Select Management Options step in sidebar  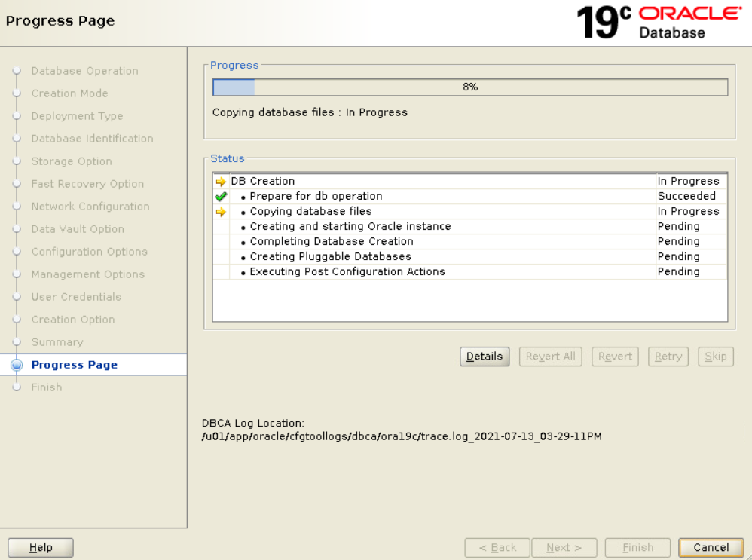pos(87,274)
